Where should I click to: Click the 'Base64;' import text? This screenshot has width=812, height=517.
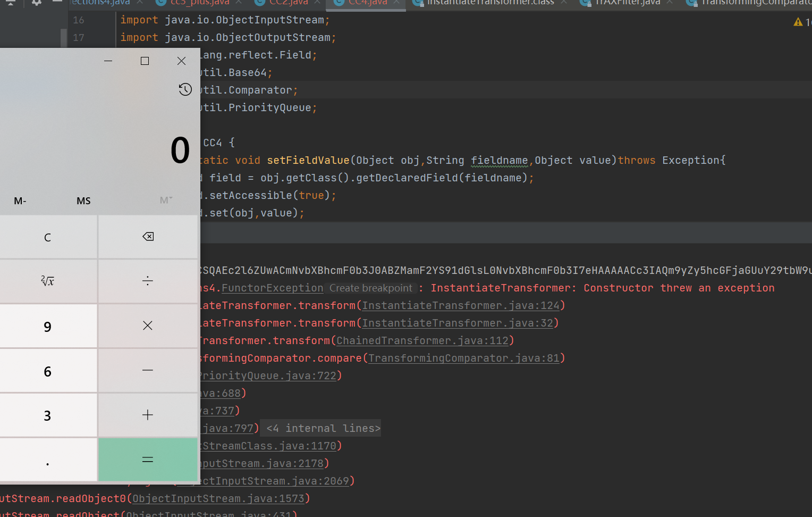point(250,72)
